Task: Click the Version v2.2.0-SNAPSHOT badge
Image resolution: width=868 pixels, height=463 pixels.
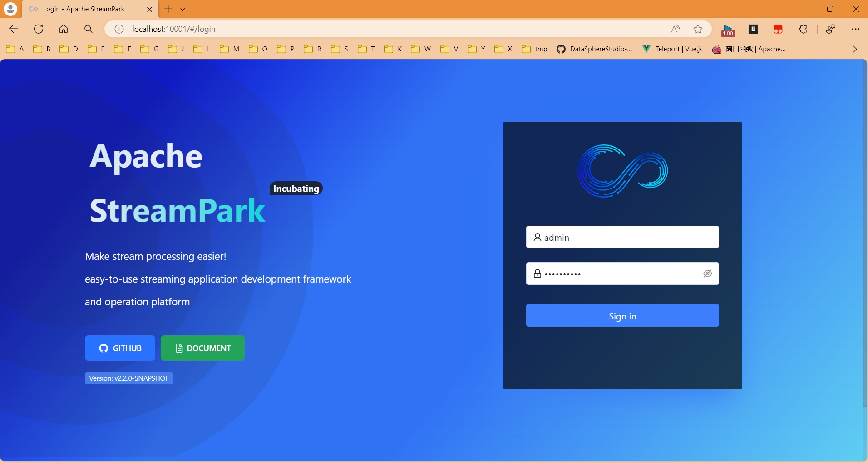Action: pos(129,378)
